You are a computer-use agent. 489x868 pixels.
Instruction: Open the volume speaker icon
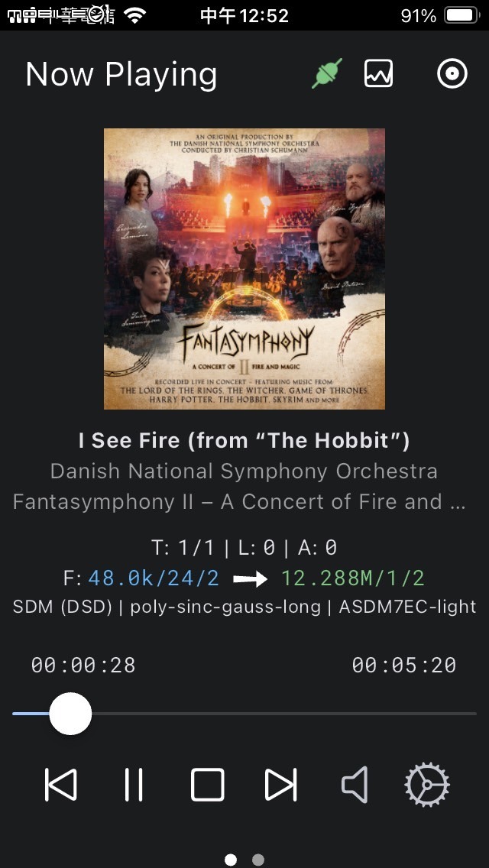[355, 785]
